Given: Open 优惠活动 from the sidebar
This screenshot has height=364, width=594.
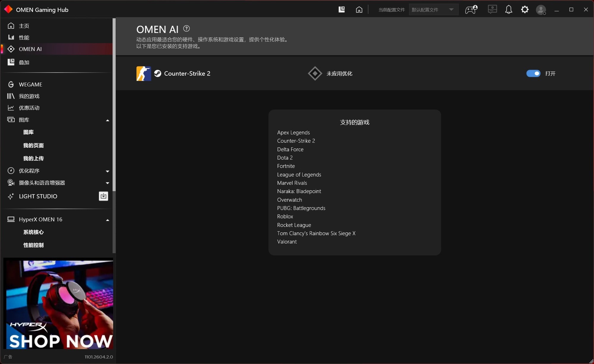Looking at the screenshot, I should point(56,108).
